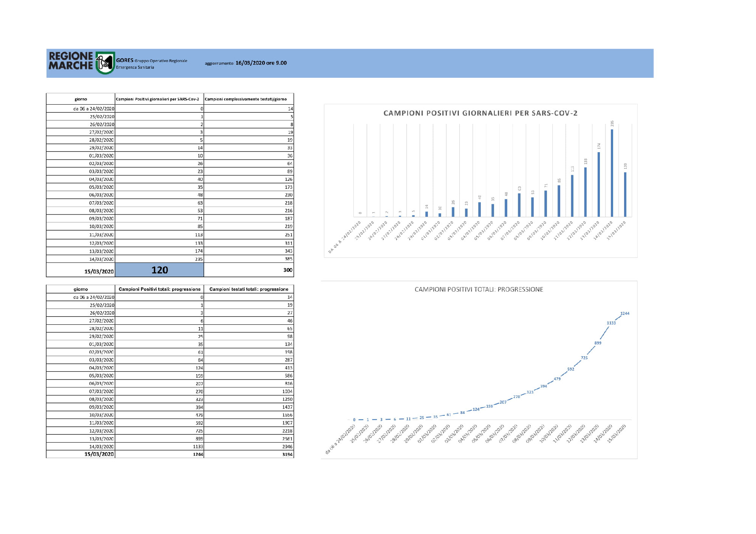Click the 1133 cell in the progression table
756x534 pixels.
pos(160,447)
